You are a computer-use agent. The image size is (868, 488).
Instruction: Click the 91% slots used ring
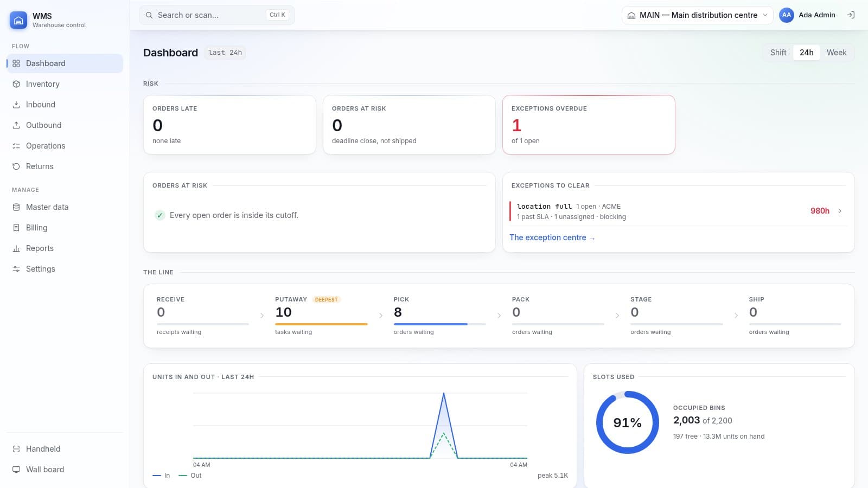click(628, 422)
